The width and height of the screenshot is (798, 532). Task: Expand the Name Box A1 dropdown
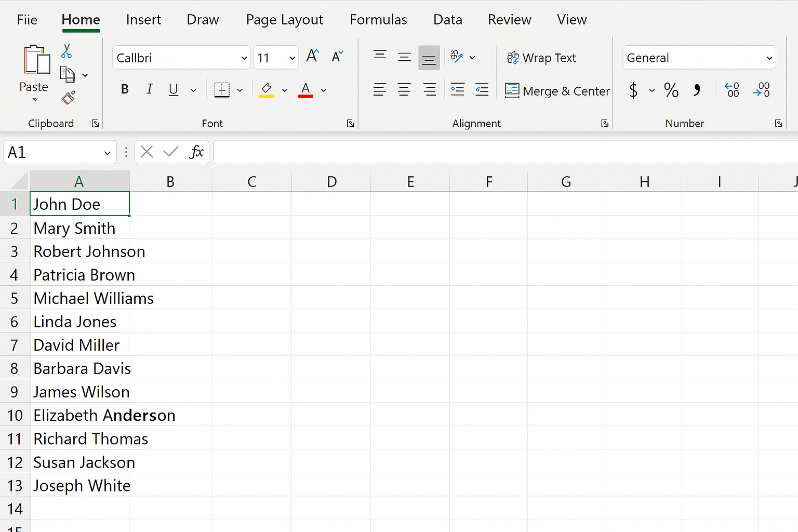(x=107, y=153)
